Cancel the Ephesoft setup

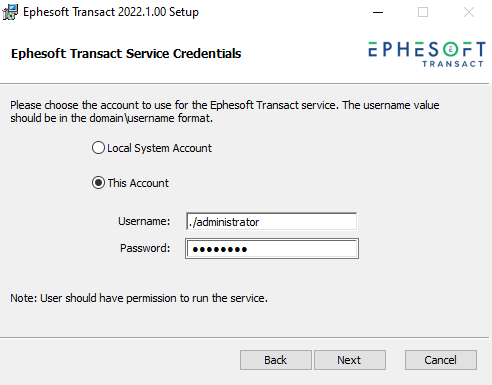click(x=441, y=360)
